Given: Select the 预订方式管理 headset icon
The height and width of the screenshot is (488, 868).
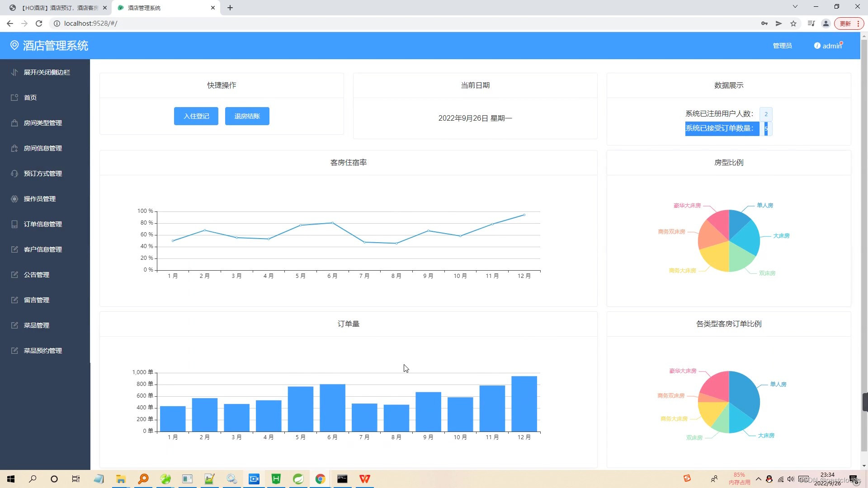Looking at the screenshot, I should point(14,174).
